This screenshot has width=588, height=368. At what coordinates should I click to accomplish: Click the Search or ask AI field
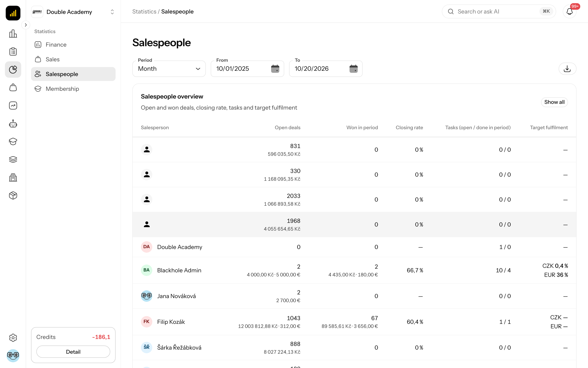pyautogui.click(x=499, y=11)
